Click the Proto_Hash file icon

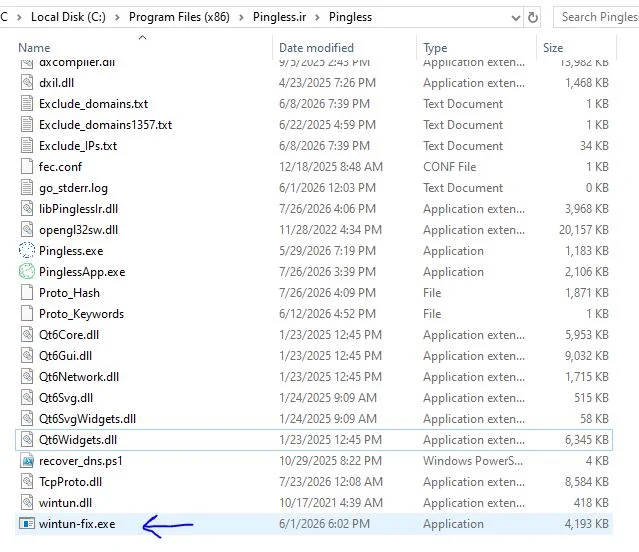[x=27, y=293]
